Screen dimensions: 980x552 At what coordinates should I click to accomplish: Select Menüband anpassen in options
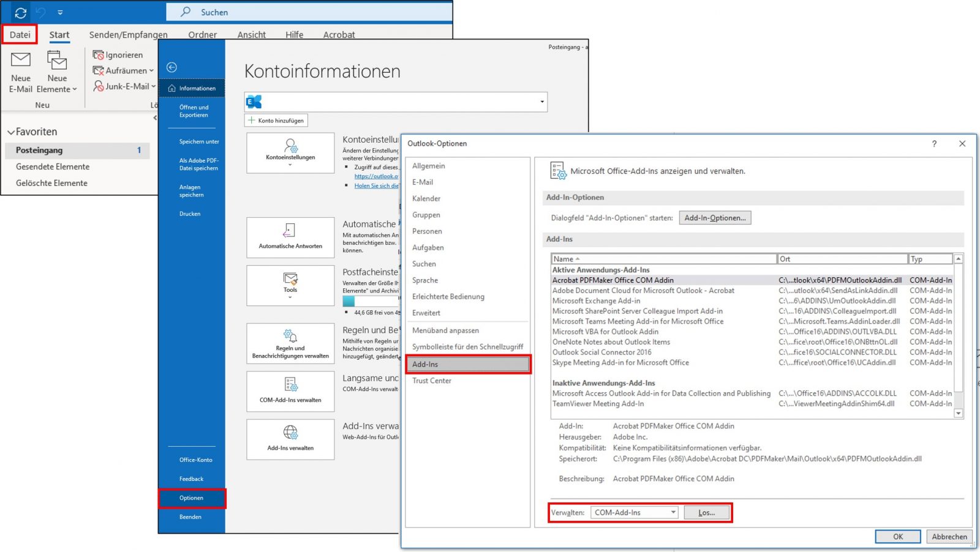tap(445, 330)
